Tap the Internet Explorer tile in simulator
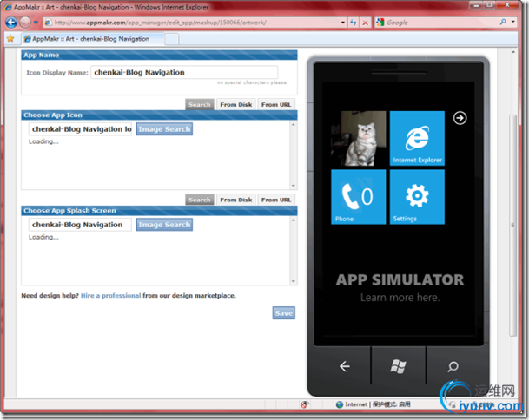Image resolution: width=529 pixels, height=420 pixels. pyautogui.click(x=417, y=138)
